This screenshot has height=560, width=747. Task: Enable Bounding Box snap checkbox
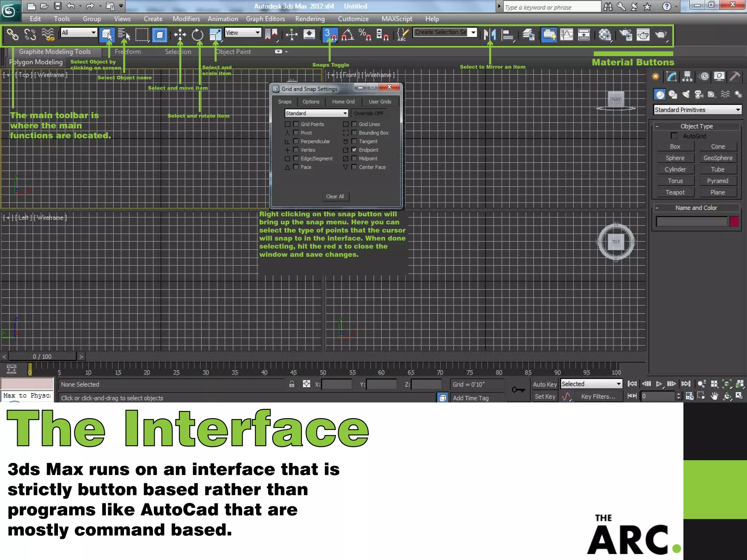(x=354, y=133)
